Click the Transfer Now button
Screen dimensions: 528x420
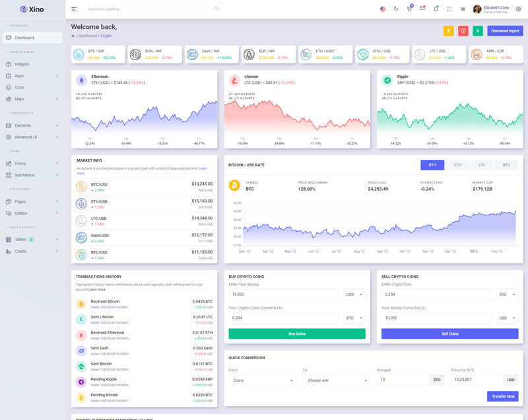[504, 396]
